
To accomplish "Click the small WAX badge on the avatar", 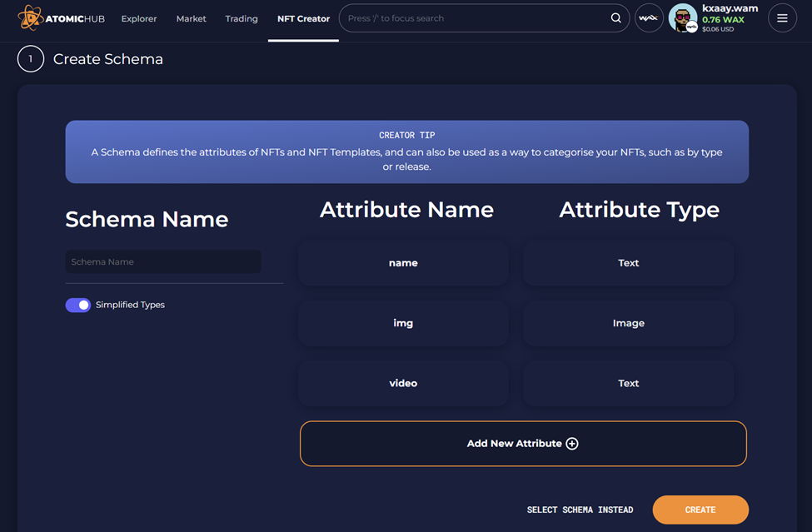I will click(692, 26).
